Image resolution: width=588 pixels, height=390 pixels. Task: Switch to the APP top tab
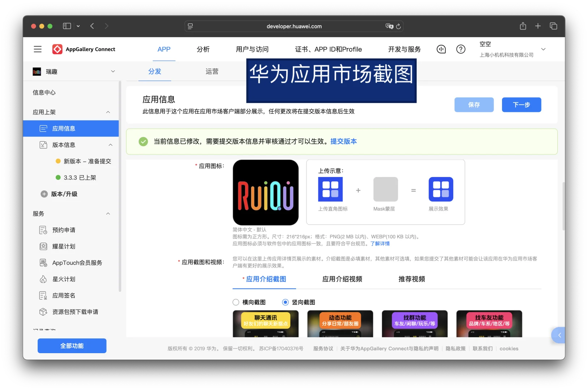(164, 49)
